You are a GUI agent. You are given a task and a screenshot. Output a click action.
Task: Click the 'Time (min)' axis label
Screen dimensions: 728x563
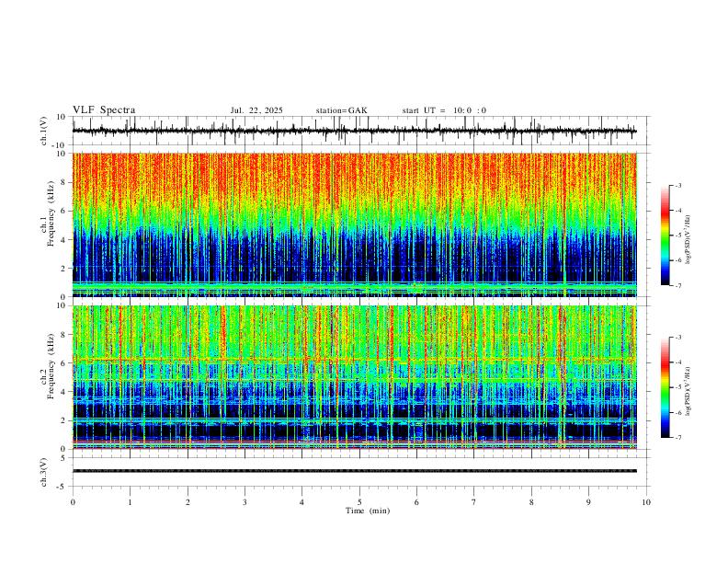pyautogui.click(x=368, y=511)
